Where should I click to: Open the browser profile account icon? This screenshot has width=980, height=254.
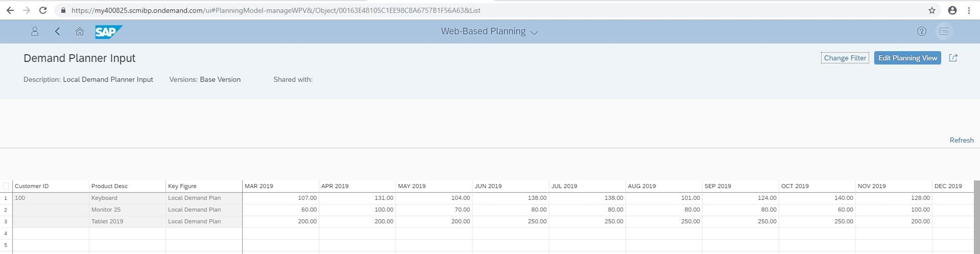(952, 10)
